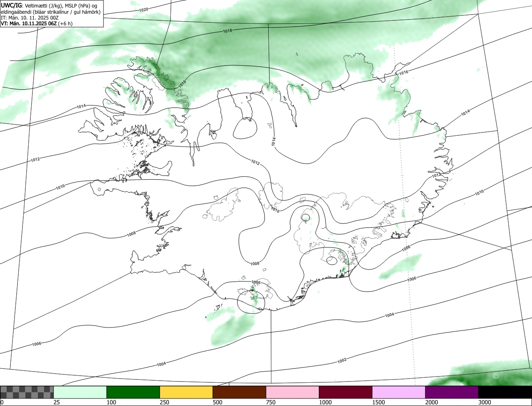
Task: Select the pink 750–1000 legend swatch
Action: [293, 392]
